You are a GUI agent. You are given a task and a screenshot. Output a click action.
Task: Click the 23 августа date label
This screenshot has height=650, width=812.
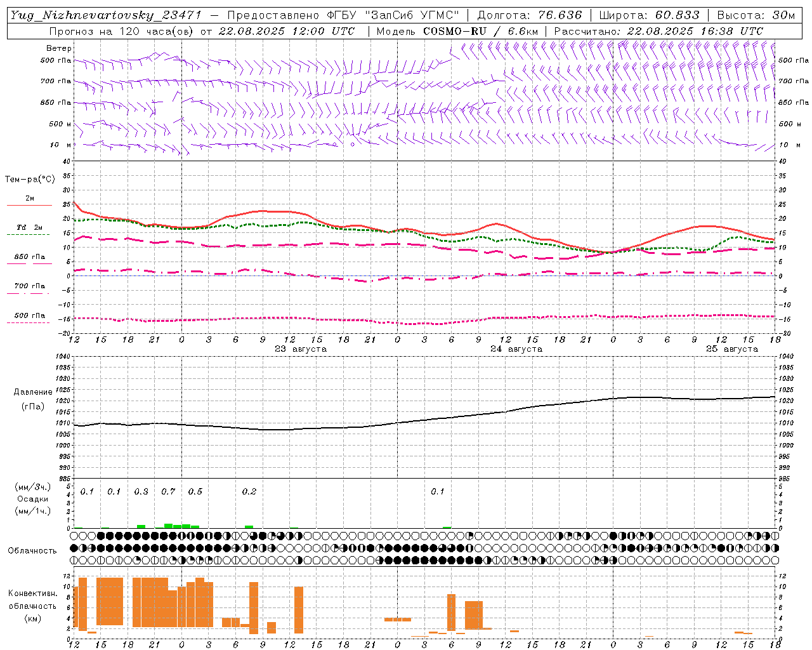[x=301, y=349]
